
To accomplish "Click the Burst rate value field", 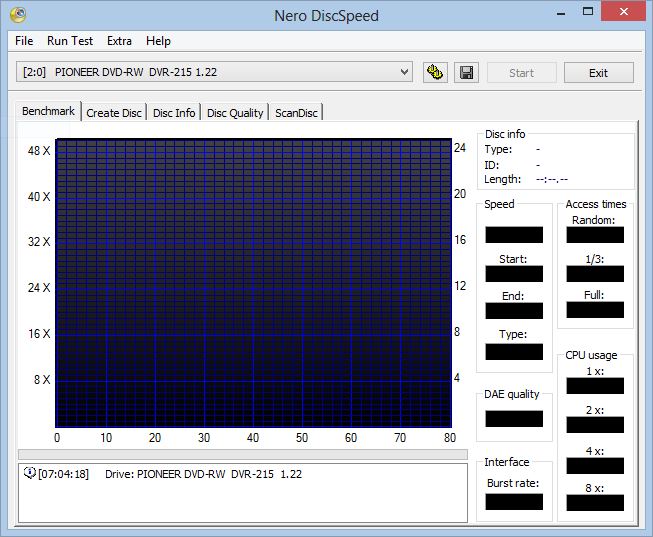I will click(x=513, y=502).
